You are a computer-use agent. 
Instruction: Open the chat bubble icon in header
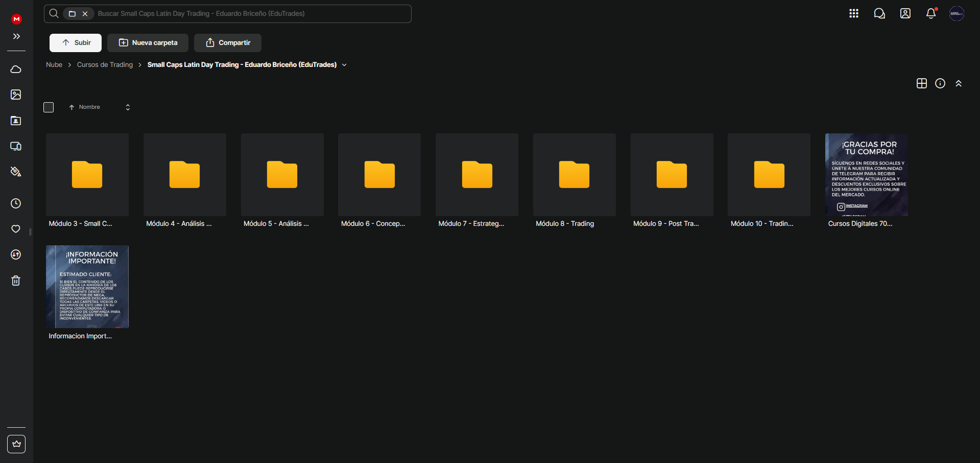[879, 13]
